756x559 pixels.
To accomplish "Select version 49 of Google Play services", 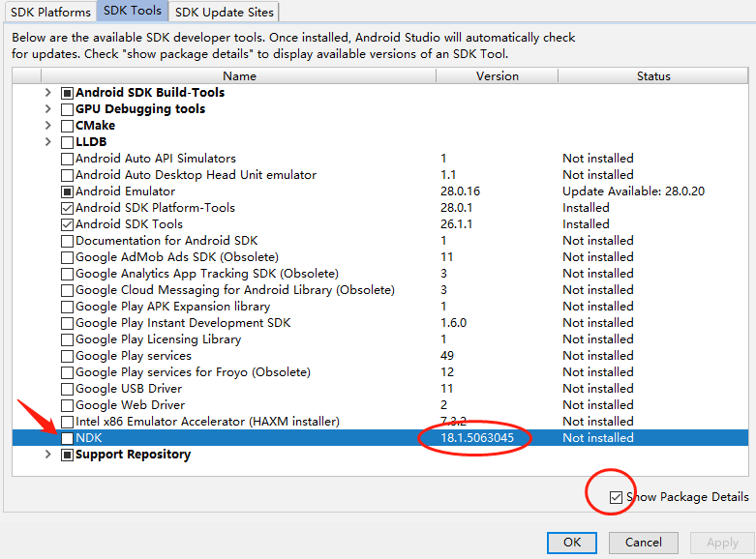I will pos(447,356).
